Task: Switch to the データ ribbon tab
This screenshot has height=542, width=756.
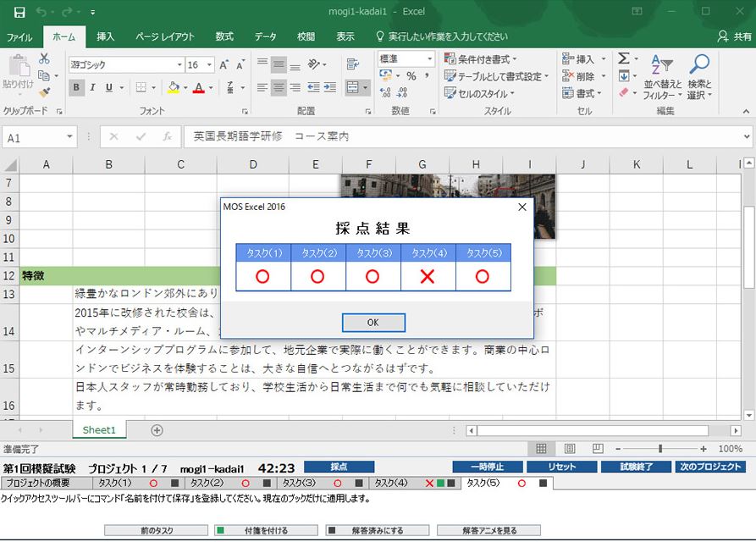Action: (266, 36)
